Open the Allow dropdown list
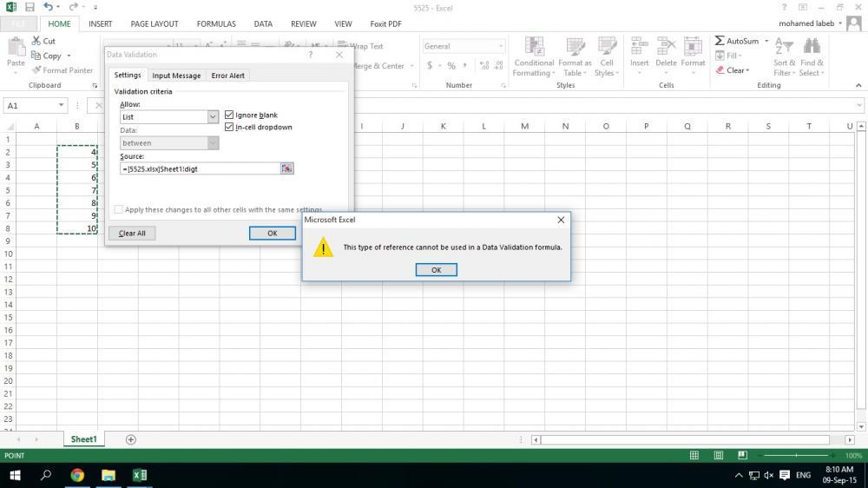868x488 pixels. [x=213, y=117]
